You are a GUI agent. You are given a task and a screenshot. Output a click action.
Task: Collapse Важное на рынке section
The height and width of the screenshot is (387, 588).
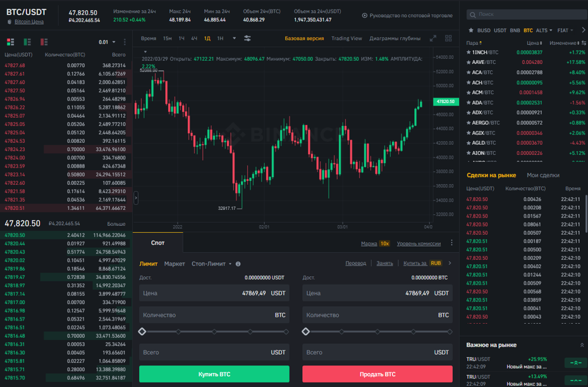[582, 345]
